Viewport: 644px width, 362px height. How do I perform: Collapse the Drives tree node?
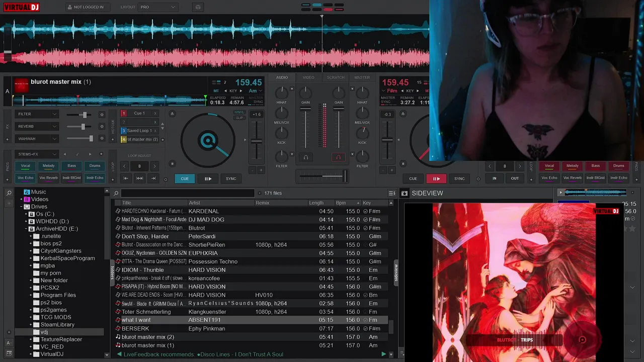pos(22,207)
